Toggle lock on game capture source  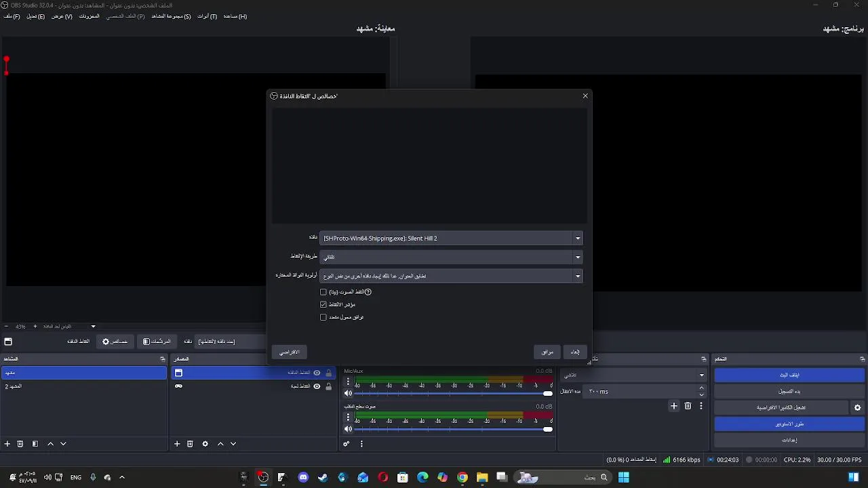(329, 386)
